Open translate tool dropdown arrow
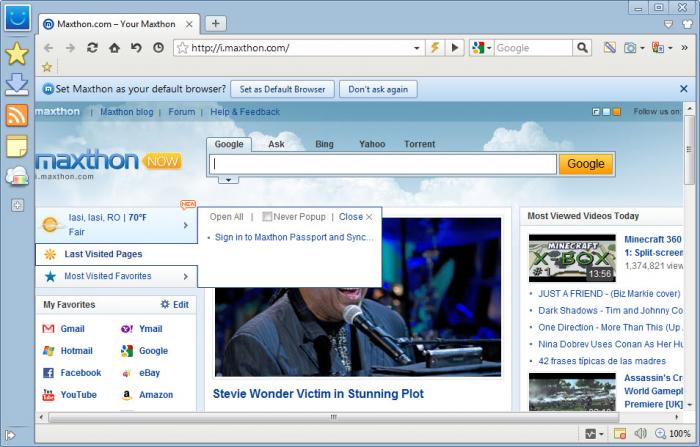 pos(670,48)
